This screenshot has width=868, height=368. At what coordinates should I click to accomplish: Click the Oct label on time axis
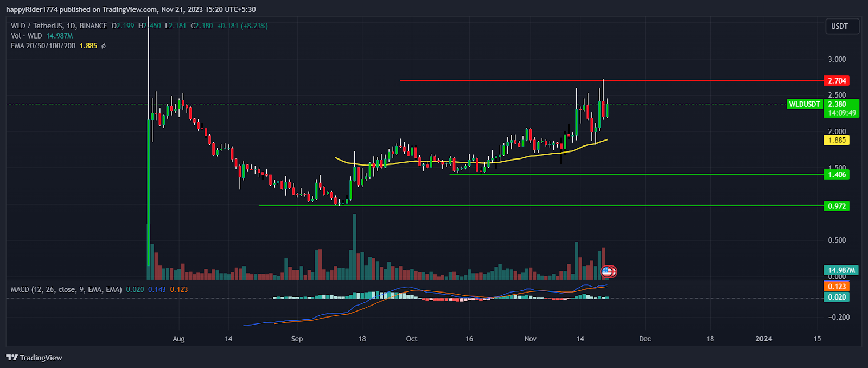pyautogui.click(x=412, y=339)
